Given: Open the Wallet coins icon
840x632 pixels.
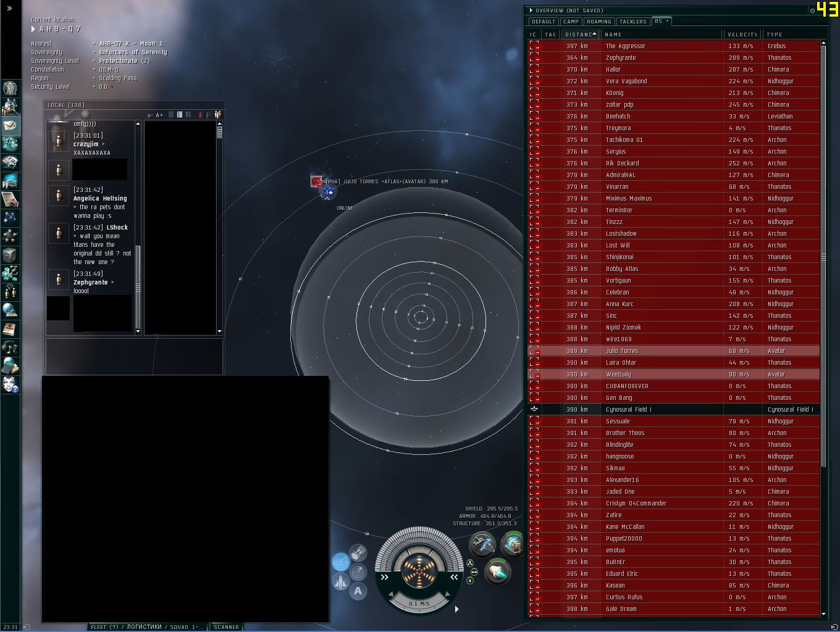Looking at the screenshot, I should [x=10, y=273].
